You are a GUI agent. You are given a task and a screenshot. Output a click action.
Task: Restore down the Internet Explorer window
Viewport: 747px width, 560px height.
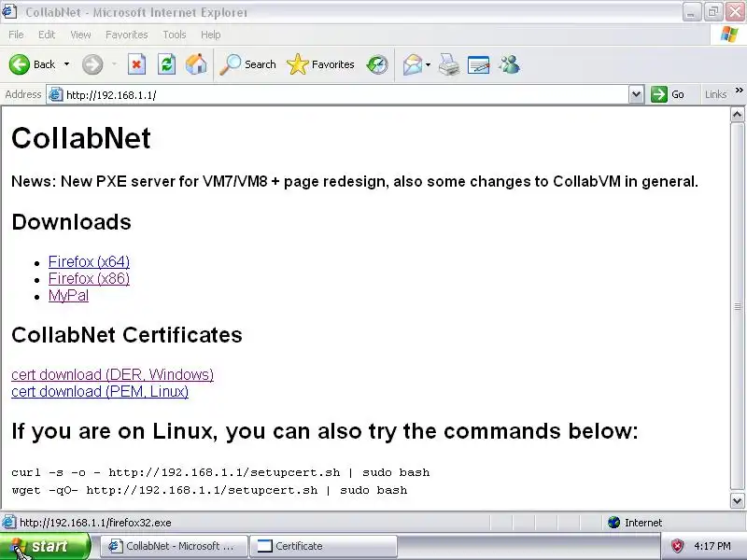pyautogui.click(x=713, y=12)
